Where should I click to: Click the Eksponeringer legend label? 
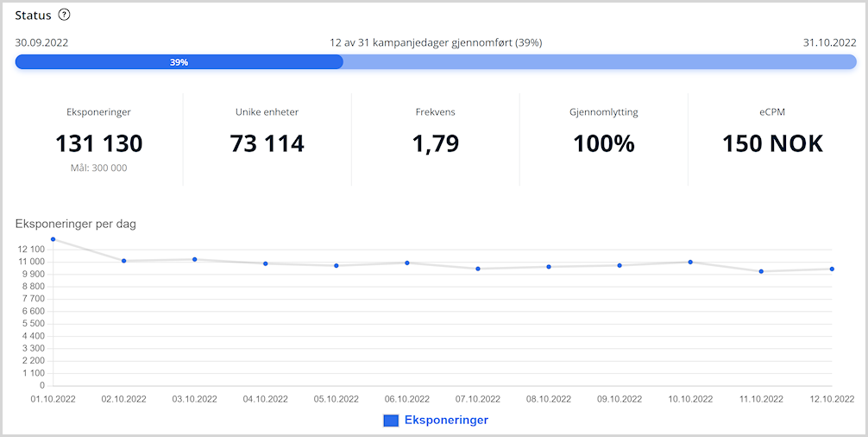tap(446, 420)
